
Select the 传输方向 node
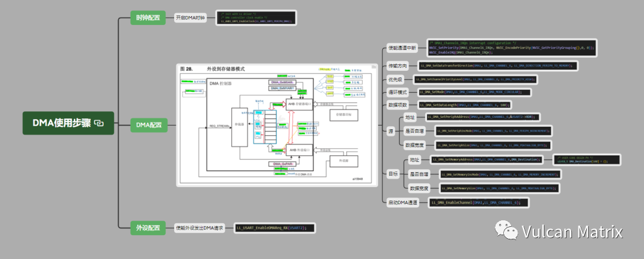click(x=397, y=65)
